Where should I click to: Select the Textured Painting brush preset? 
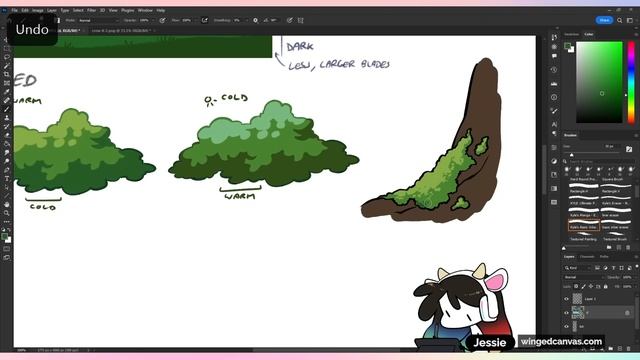click(x=584, y=237)
